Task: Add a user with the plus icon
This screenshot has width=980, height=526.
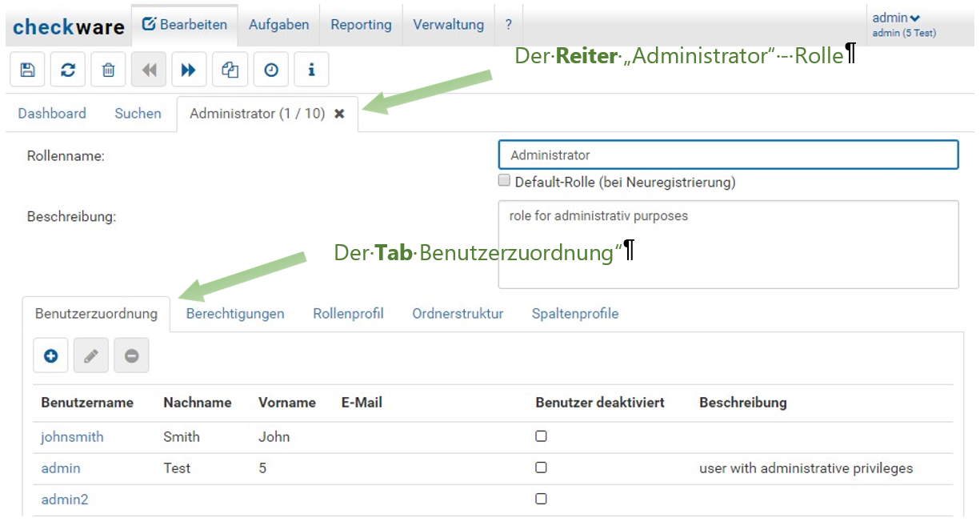Action: click(x=50, y=356)
